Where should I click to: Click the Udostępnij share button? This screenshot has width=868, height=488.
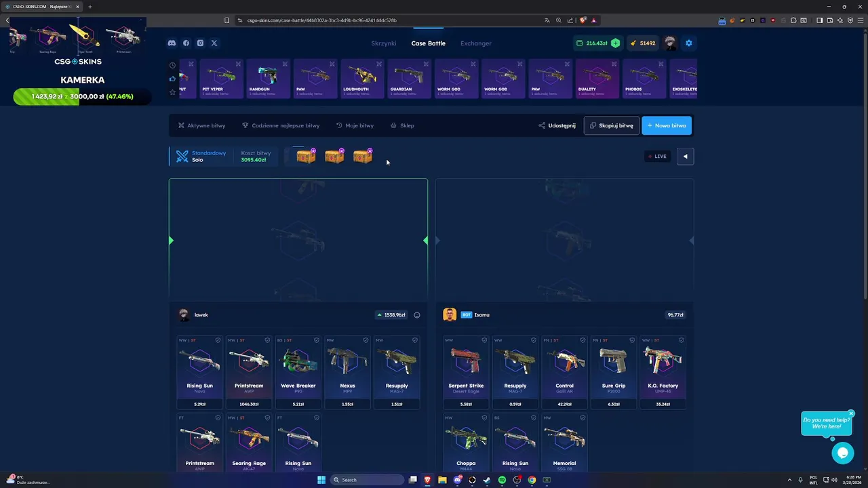tap(557, 125)
